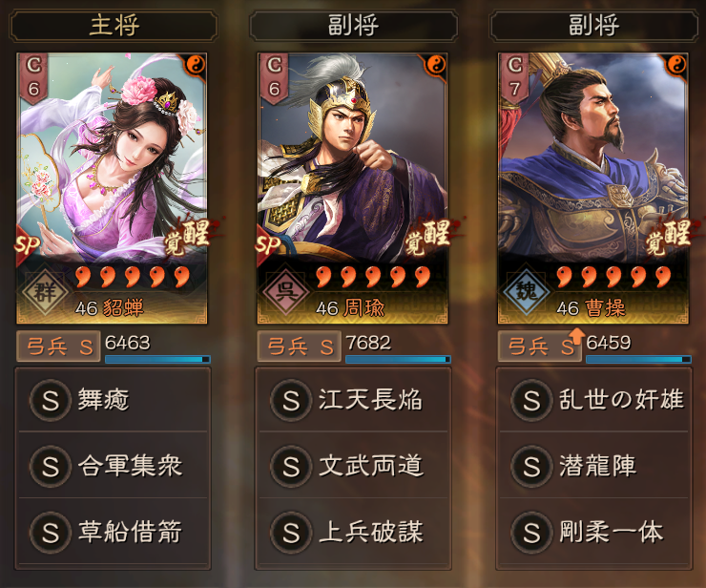Screen dimensions: 706x588
Task: Click the S rank icon beside 剛柔一体
Action: coord(531,532)
